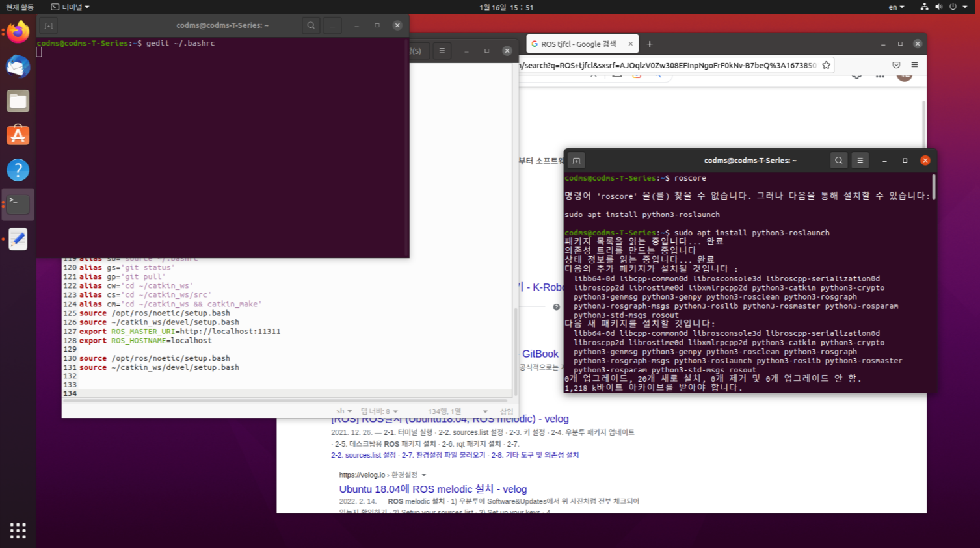The image size is (980, 548).
Task: Click search icon in front gedit terminal
Action: (x=311, y=25)
